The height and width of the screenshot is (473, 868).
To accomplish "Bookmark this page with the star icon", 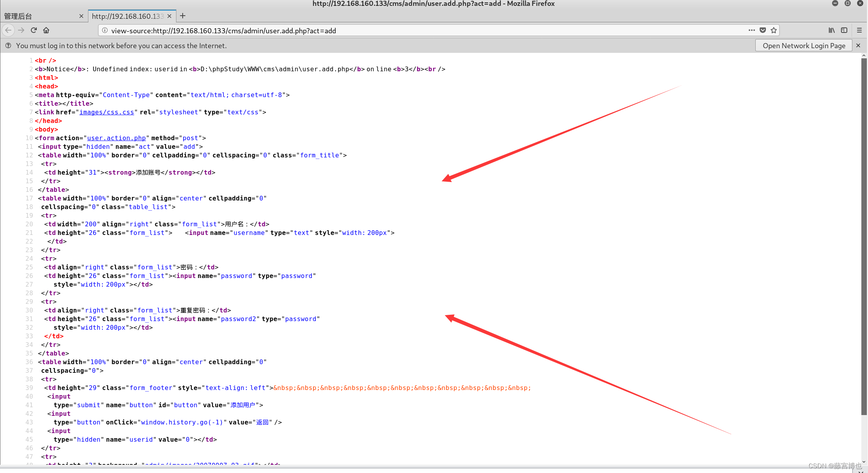I will pos(773,30).
